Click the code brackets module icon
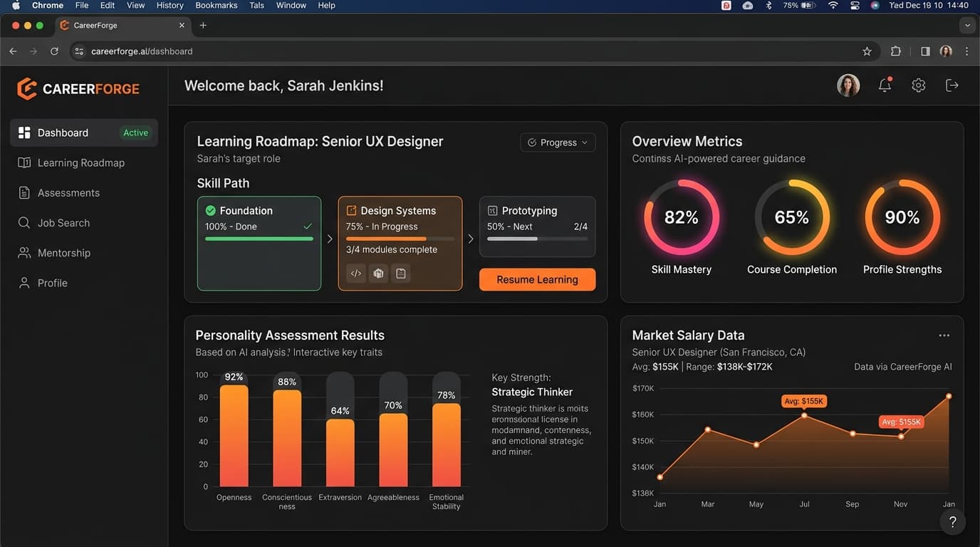The image size is (980, 547). tap(356, 273)
